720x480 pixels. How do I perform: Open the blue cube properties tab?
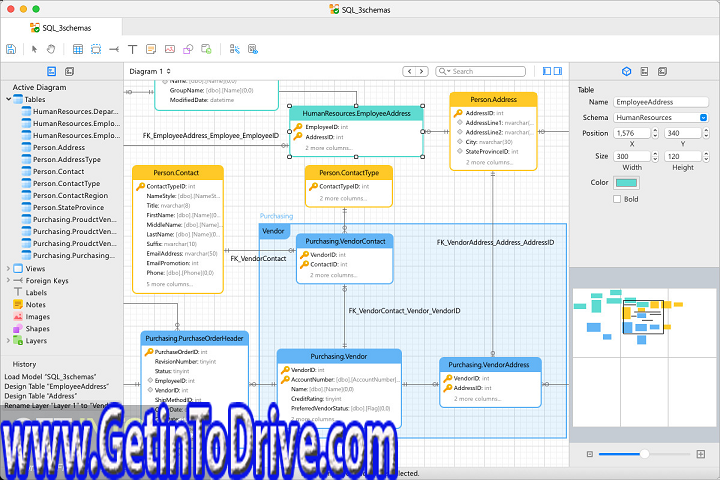click(626, 71)
